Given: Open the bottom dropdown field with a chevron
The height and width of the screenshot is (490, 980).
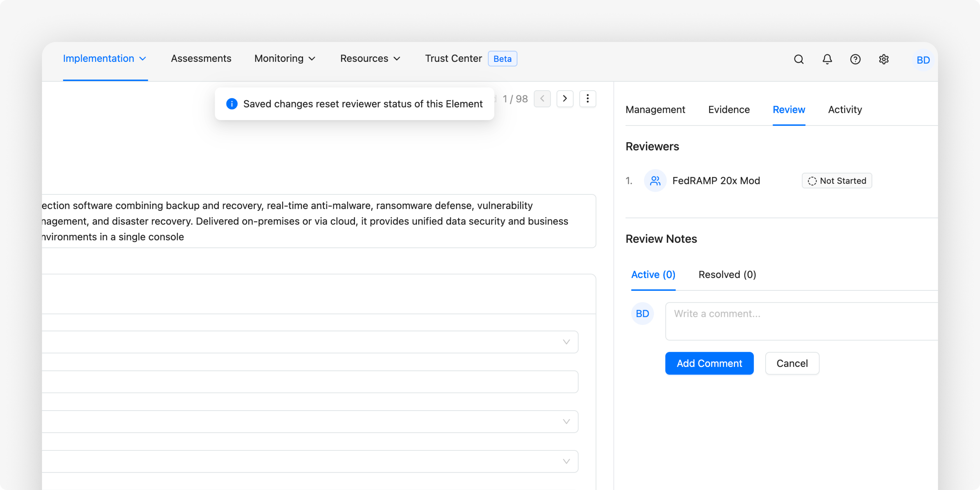Looking at the screenshot, I should 310,461.
